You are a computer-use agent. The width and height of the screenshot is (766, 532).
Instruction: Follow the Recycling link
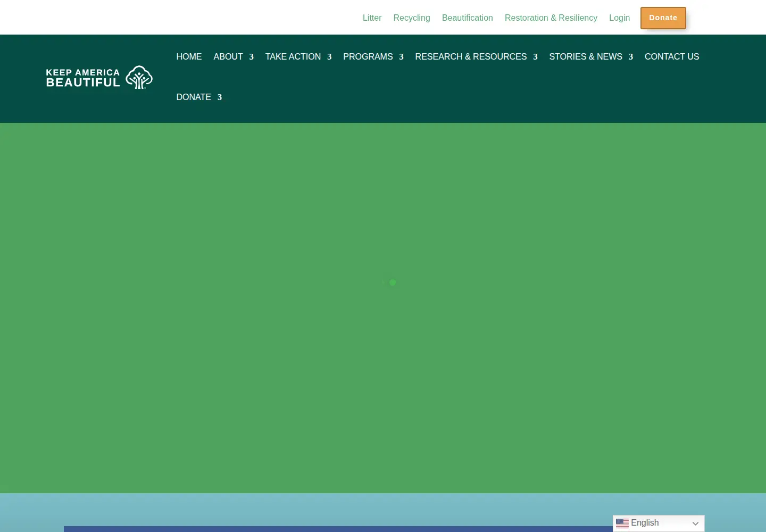412,18
